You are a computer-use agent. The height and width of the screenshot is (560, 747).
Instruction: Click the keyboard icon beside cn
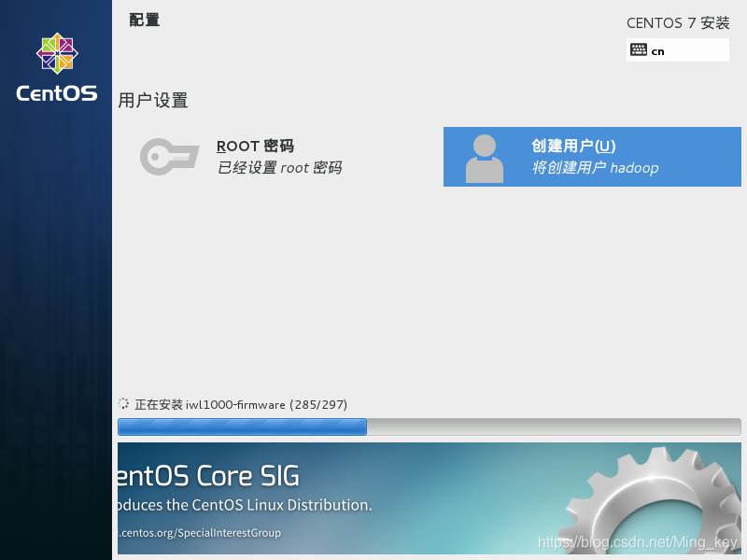pos(639,50)
